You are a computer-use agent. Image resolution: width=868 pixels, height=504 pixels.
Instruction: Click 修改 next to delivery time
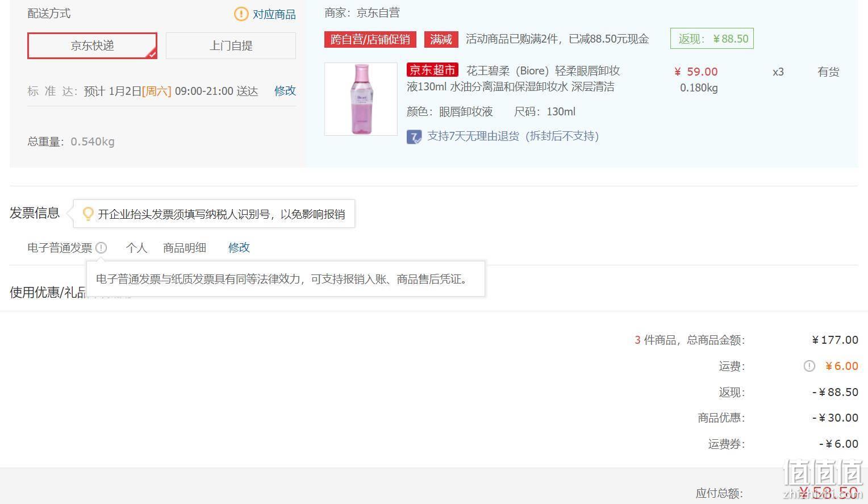(285, 91)
